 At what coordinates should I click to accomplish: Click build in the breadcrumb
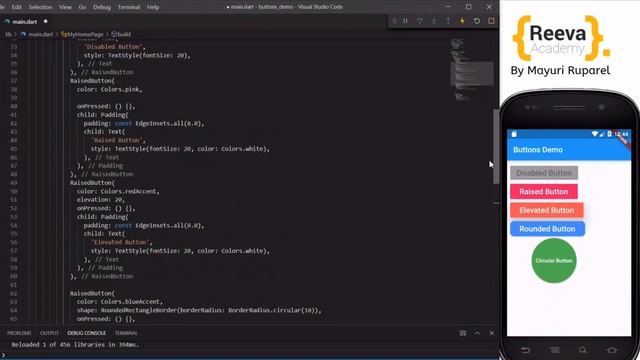point(124,34)
